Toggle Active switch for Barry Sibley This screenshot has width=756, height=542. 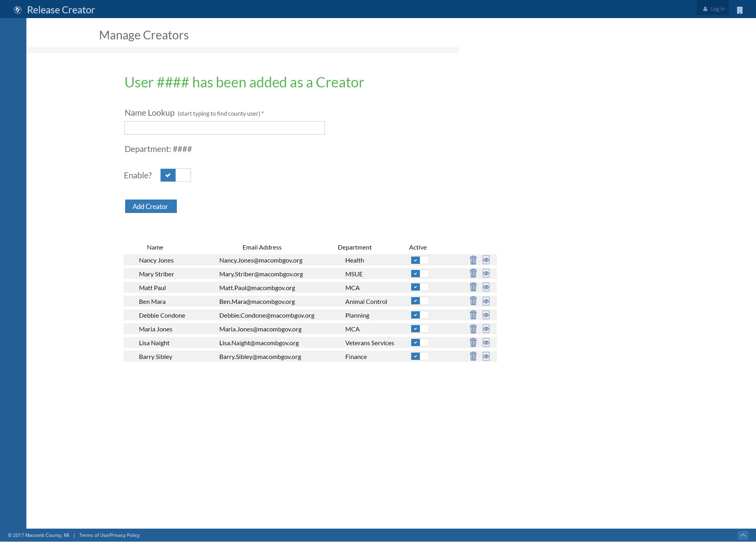coord(419,356)
